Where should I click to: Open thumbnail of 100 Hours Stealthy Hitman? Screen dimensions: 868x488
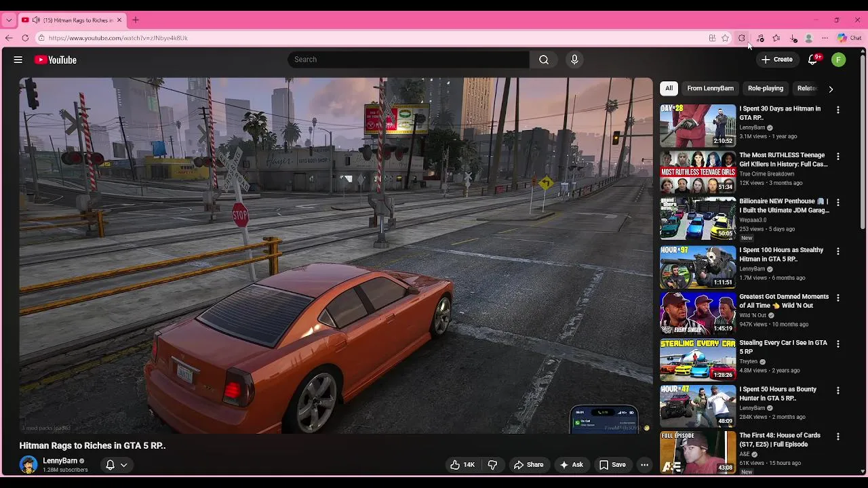point(698,267)
